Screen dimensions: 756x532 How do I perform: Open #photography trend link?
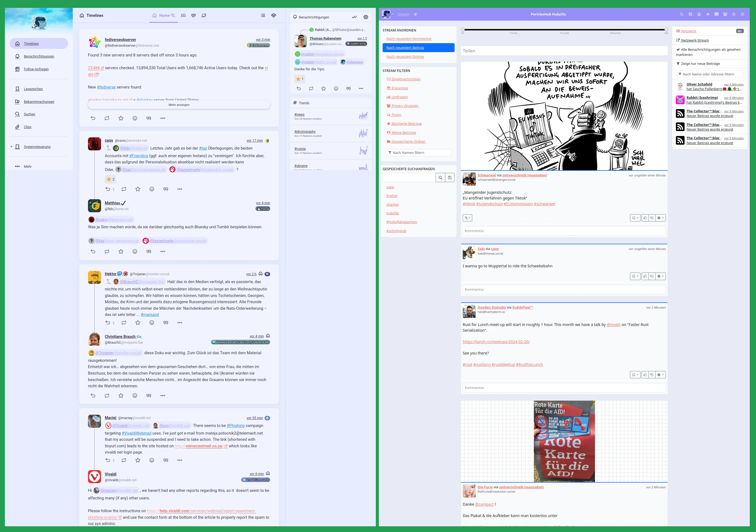tap(305, 132)
